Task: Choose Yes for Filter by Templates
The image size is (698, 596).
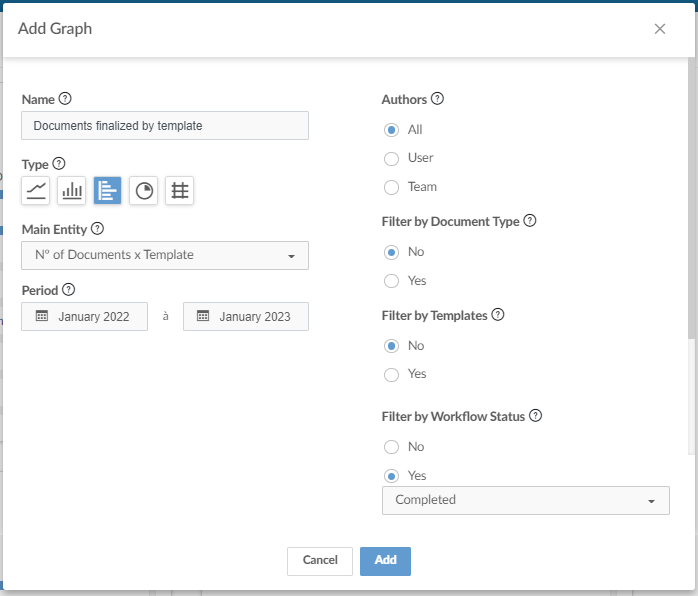Action: click(391, 374)
